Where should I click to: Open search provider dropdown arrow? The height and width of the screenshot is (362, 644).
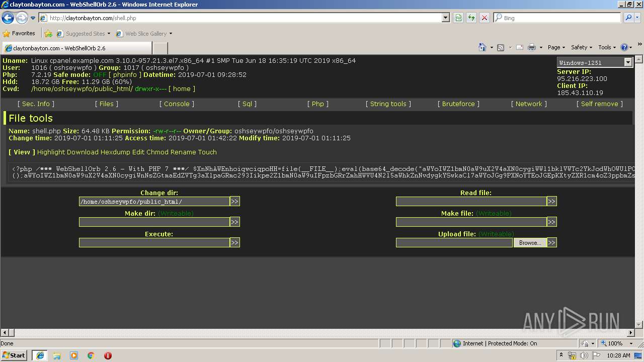point(638,18)
